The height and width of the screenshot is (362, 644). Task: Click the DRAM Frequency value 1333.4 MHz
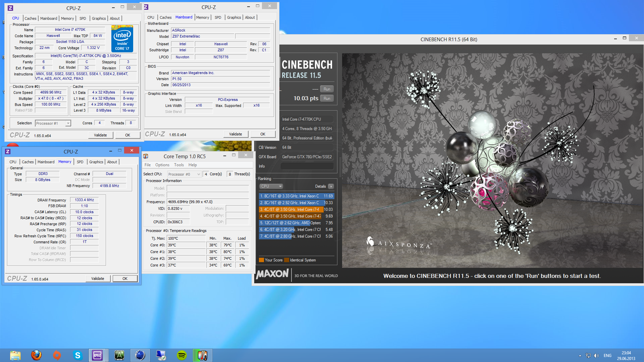tap(84, 200)
